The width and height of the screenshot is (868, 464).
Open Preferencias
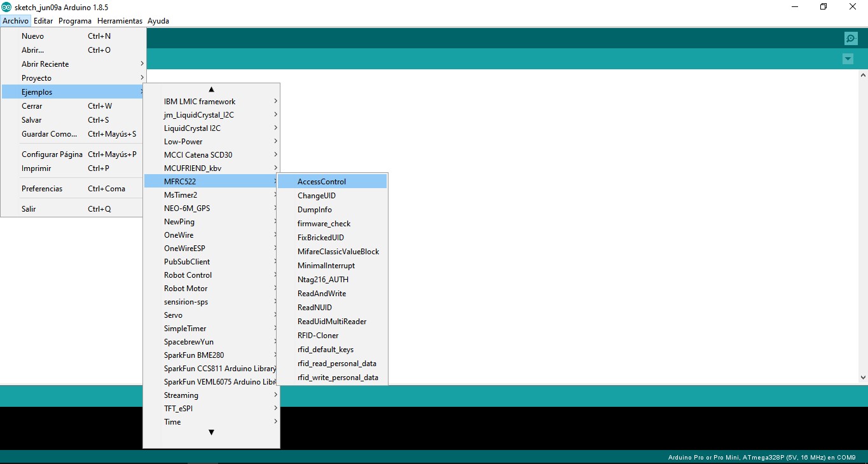pyautogui.click(x=73, y=189)
